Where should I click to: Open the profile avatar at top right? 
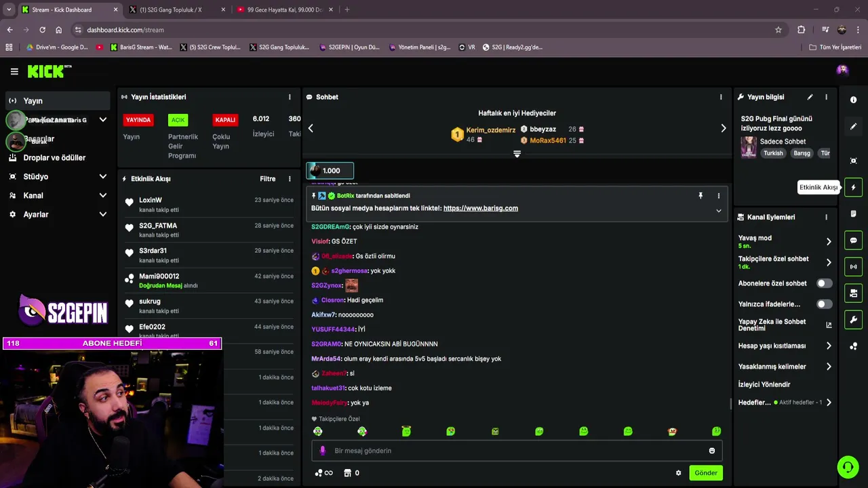coord(842,70)
